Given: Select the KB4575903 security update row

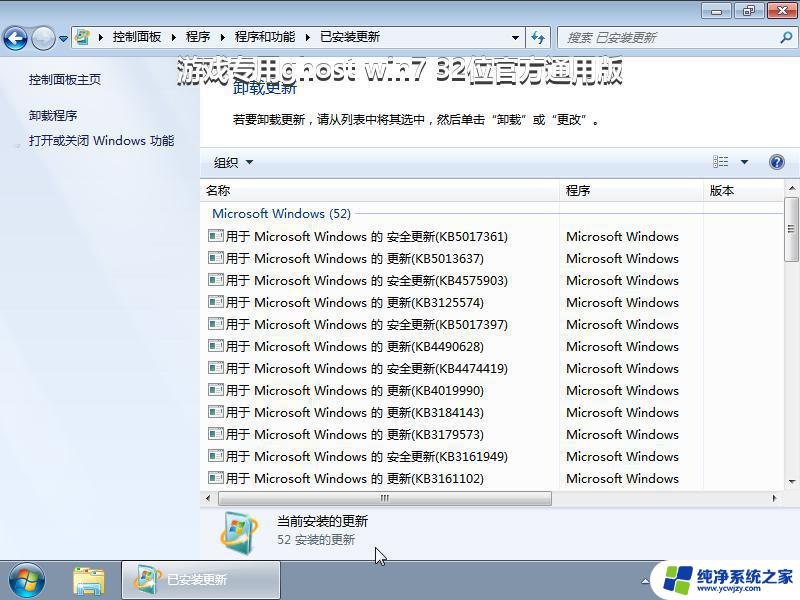Looking at the screenshot, I should pyautogui.click(x=358, y=280).
